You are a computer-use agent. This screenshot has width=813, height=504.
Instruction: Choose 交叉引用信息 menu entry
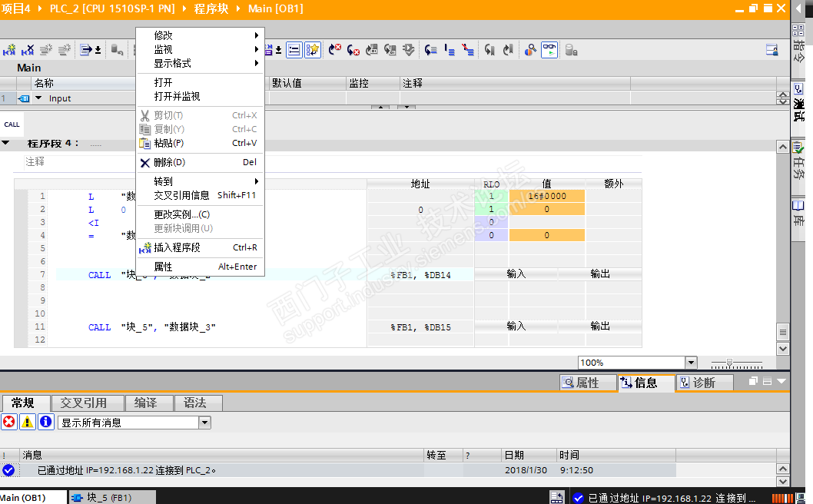[x=200, y=195]
